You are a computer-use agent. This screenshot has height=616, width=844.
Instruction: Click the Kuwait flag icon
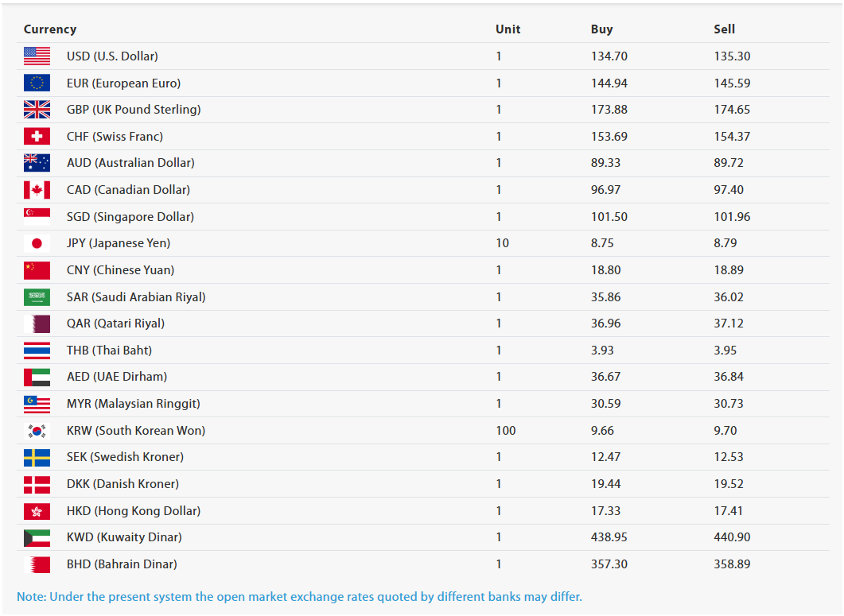tap(37, 537)
